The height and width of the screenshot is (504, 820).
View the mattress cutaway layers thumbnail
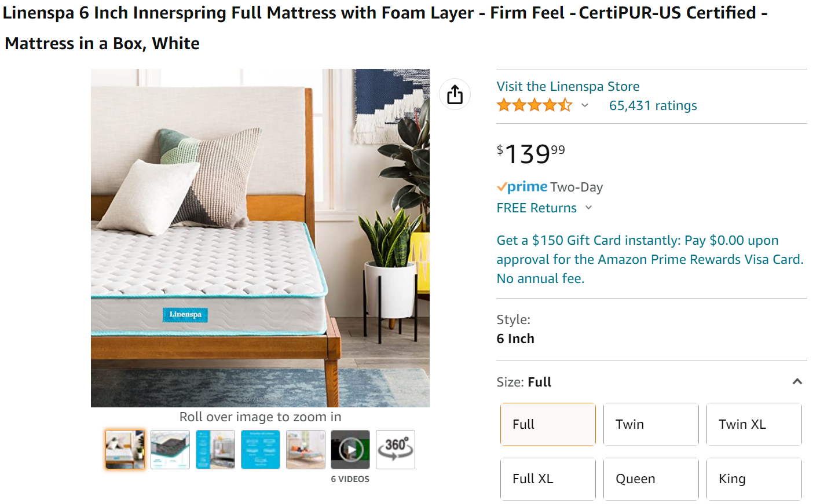pyautogui.click(x=170, y=450)
